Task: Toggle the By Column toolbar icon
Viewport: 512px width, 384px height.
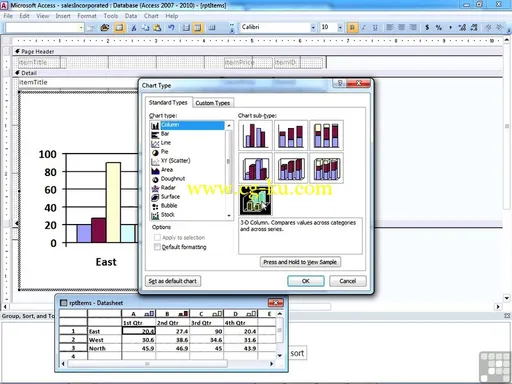Action: [198, 28]
